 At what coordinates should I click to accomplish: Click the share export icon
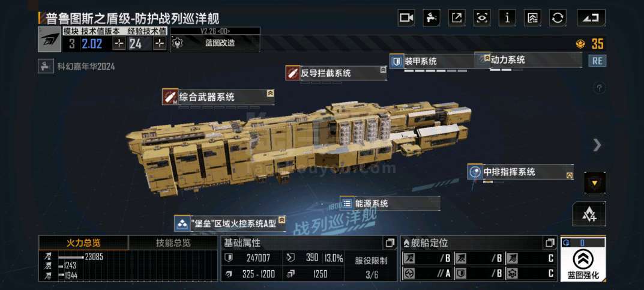pos(457,17)
